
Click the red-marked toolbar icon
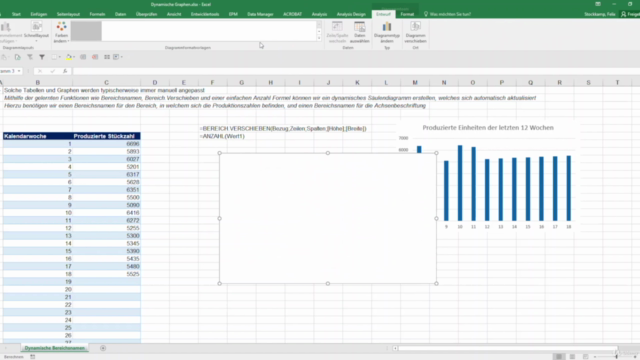click(x=95, y=57)
